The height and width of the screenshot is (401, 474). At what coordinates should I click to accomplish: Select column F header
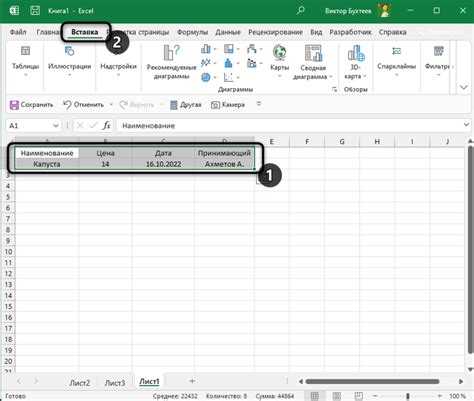pos(307,142)
